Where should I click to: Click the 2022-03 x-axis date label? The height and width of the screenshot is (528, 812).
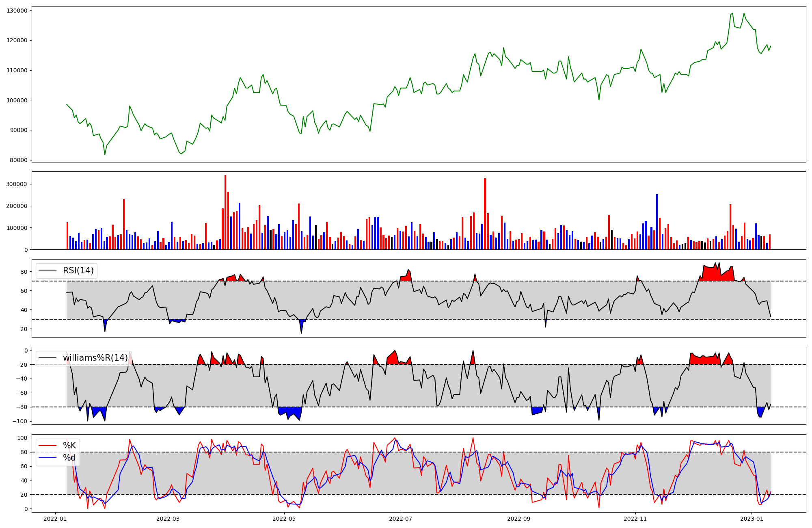168,519
